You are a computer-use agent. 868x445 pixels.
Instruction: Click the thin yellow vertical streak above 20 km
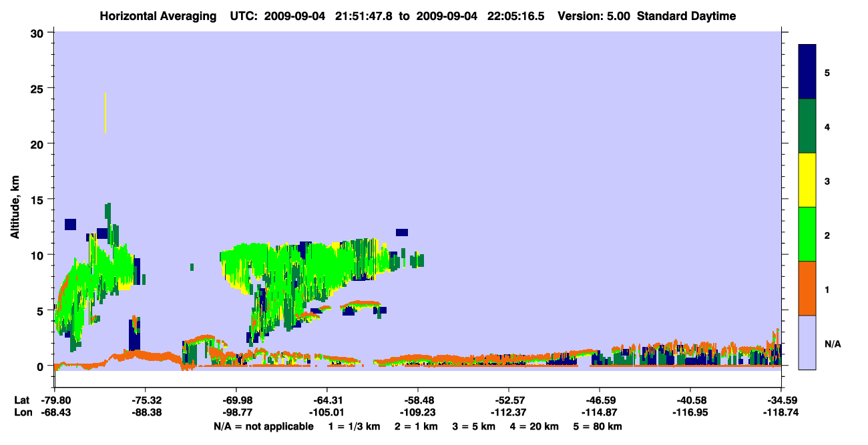(x=105, y=113)
